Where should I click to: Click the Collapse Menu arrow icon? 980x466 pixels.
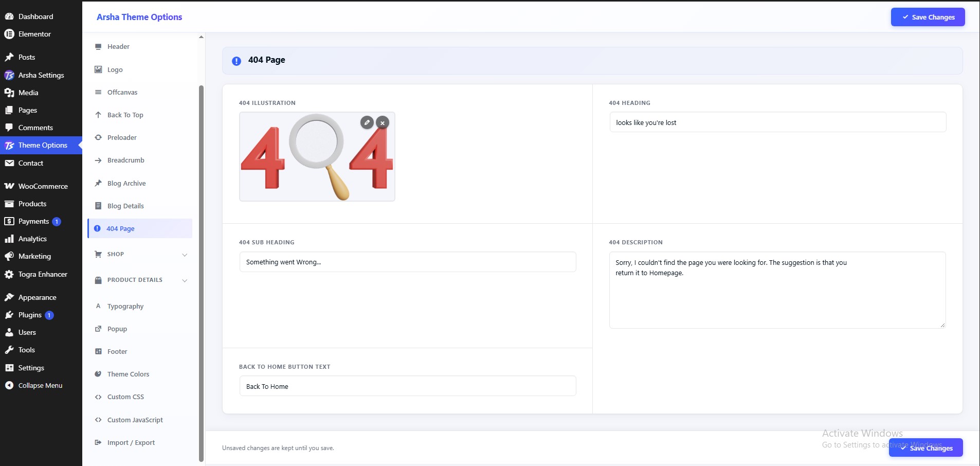coord(9,385)
